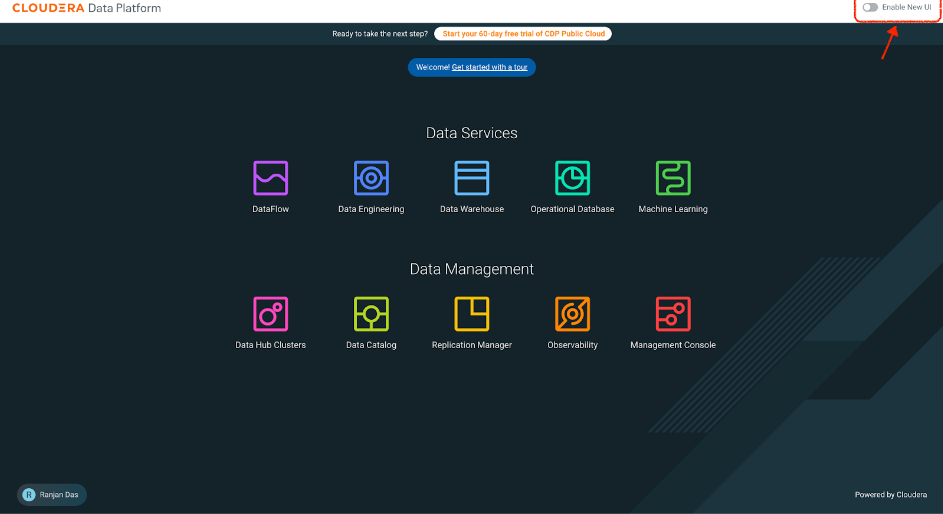Click the Observability icon
The height and width of the screenshot is (514, 943).
[x=572, y=314]
